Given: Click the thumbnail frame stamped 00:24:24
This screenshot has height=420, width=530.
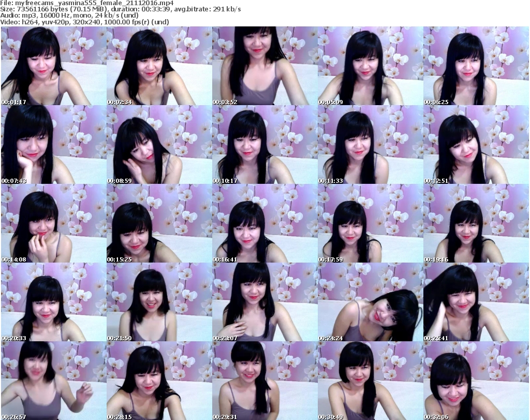Looking at the screenshot, I should click(371, 302).
